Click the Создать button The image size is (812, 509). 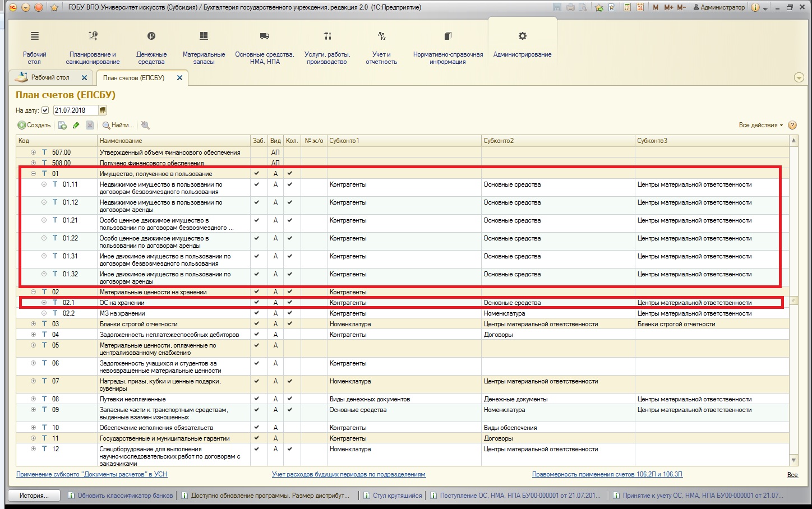pyautogui.click(x=34, y=126)
